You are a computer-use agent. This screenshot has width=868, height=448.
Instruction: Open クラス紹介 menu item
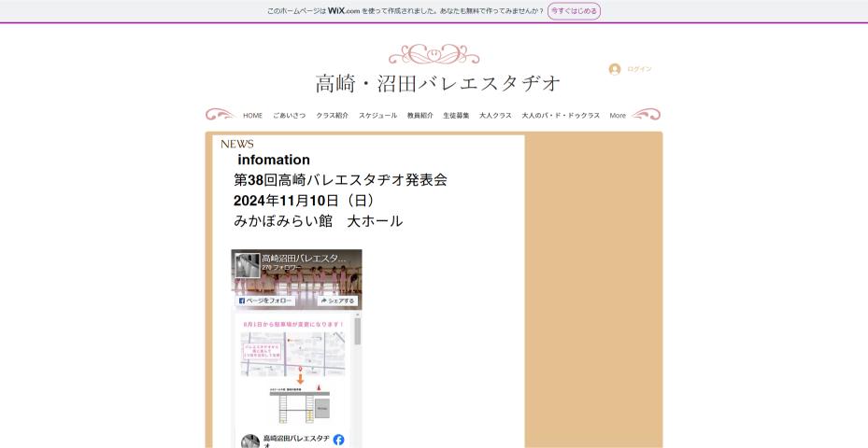tap(332, 116)
